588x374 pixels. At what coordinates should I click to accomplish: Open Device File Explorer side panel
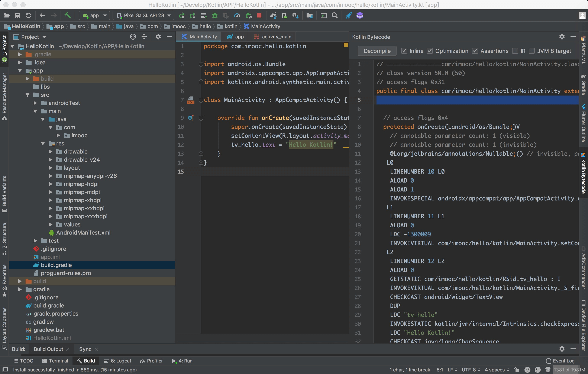coord(583,325)
